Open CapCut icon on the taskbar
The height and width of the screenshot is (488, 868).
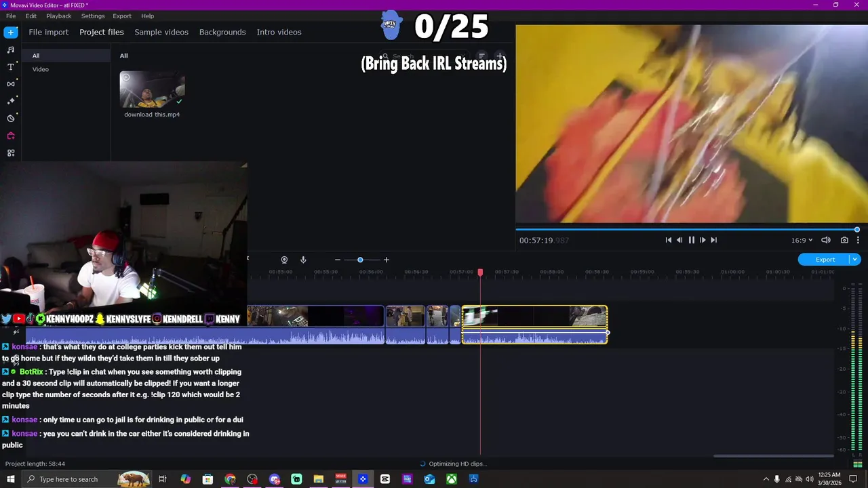[x=385, y=479]
